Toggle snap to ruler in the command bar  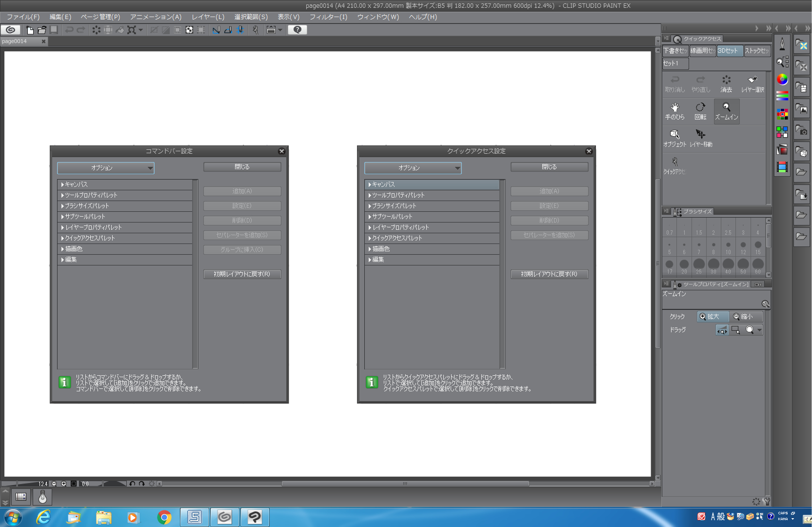click(x=216, y=30)
